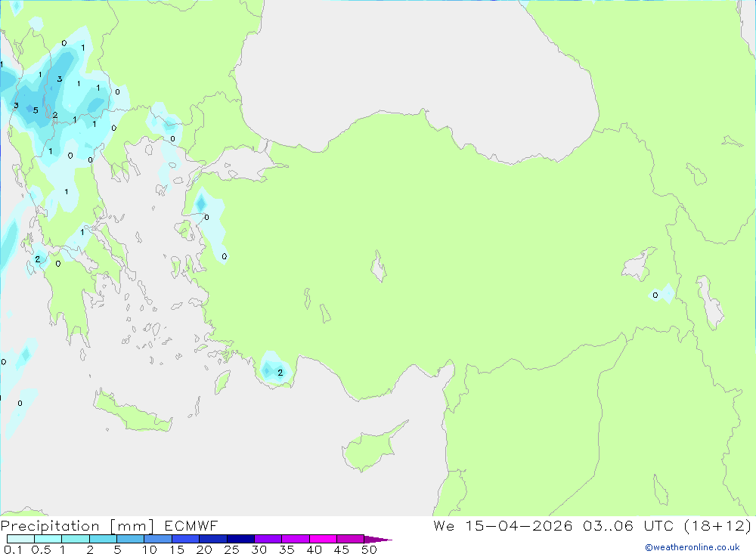The image size is (756, 554).
Task: Pick the 25–30 mm navy legend swatch
Action: click(x=240, y=539)
